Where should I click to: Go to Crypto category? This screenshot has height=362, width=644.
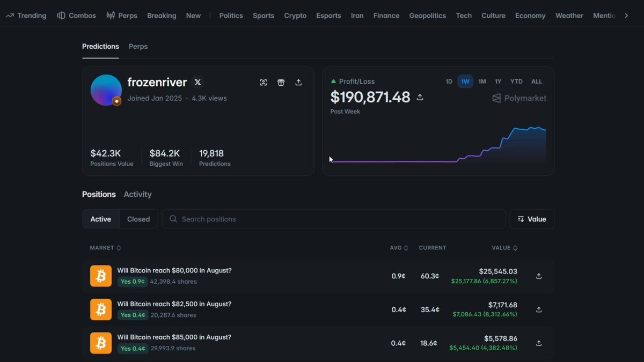pos(295,16)
